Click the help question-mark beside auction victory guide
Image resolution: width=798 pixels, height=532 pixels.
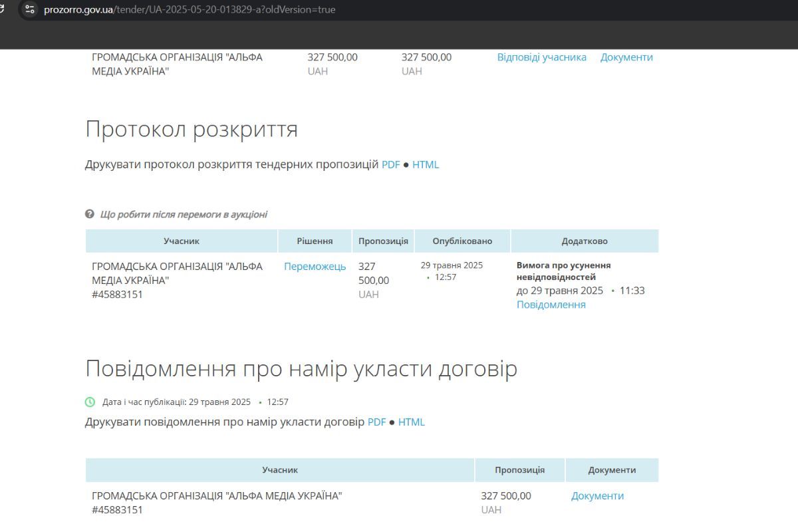(88, 214)
